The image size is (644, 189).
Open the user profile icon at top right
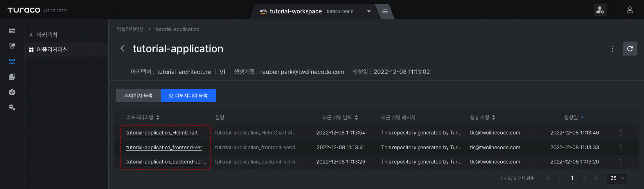click(x=629, y=10)
